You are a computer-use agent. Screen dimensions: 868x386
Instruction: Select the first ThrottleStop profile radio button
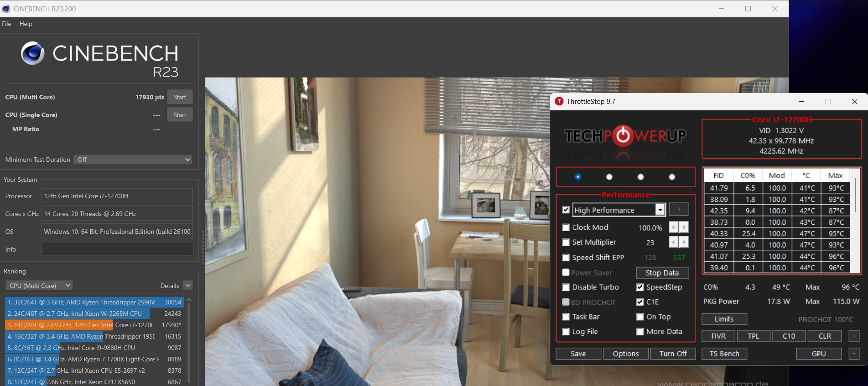[578, 177]
